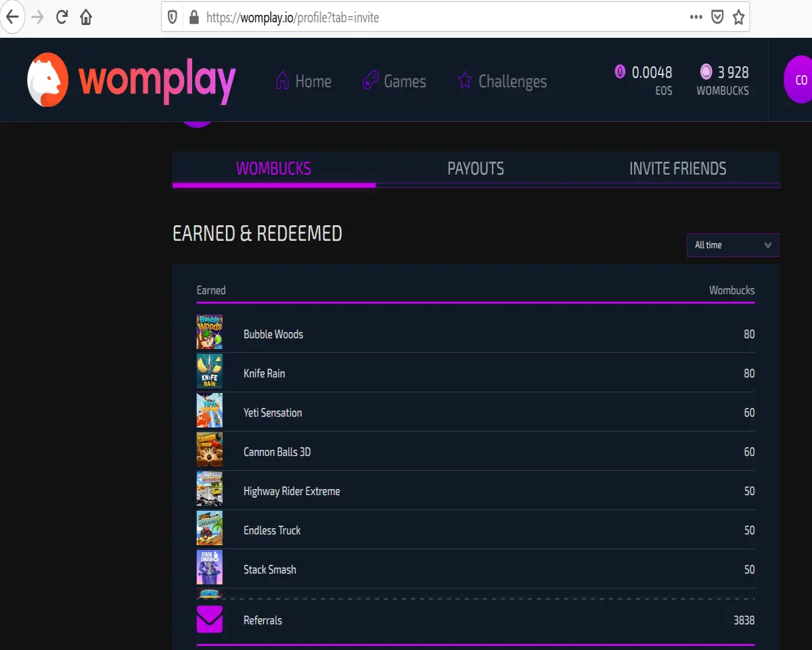The width and height of the screenshot is (812, 650).
Task: Click the womplay fox logo
Action: [47, 80]
